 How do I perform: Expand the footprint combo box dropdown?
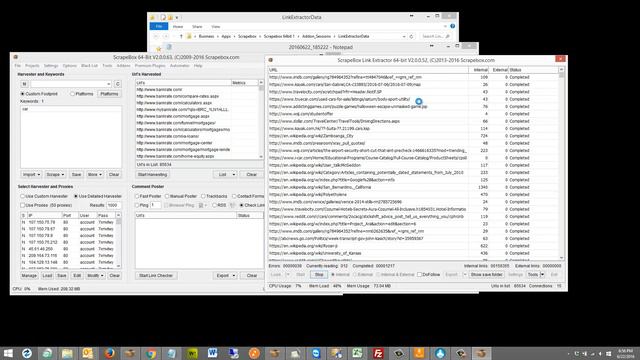(109, 84)
